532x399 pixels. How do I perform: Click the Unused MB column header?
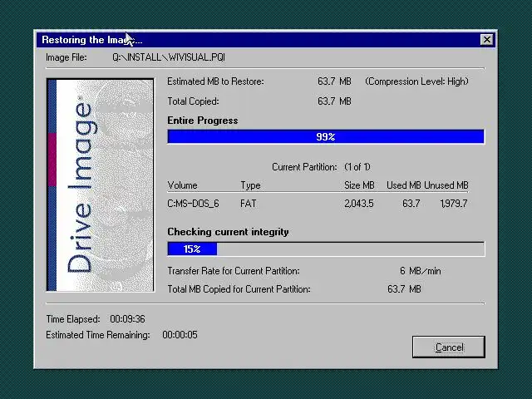click(x=446, y=185)
